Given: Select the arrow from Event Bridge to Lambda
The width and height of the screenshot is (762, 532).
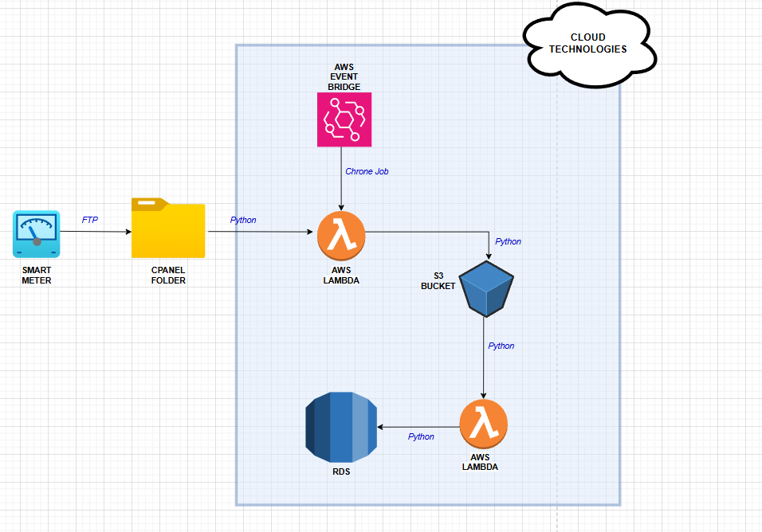Looking at the screenshot, I should [342, 183].
